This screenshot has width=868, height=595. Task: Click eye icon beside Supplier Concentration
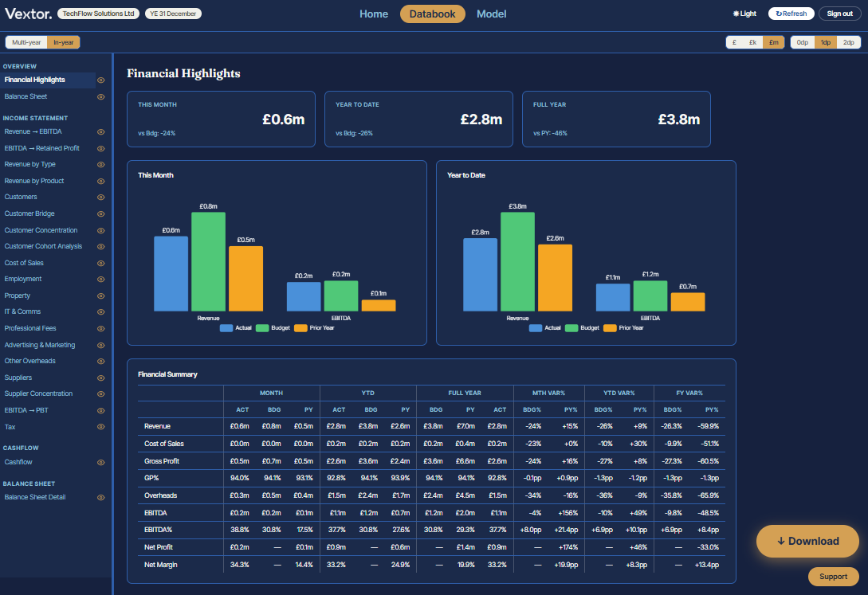tap(100, 393)
